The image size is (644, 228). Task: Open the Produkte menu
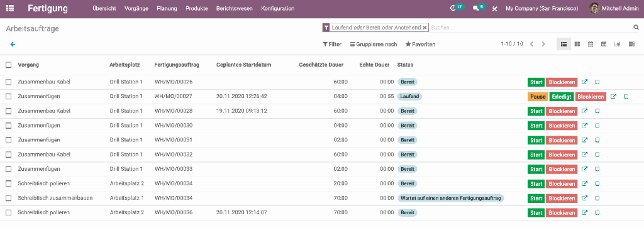pos(197,8)
